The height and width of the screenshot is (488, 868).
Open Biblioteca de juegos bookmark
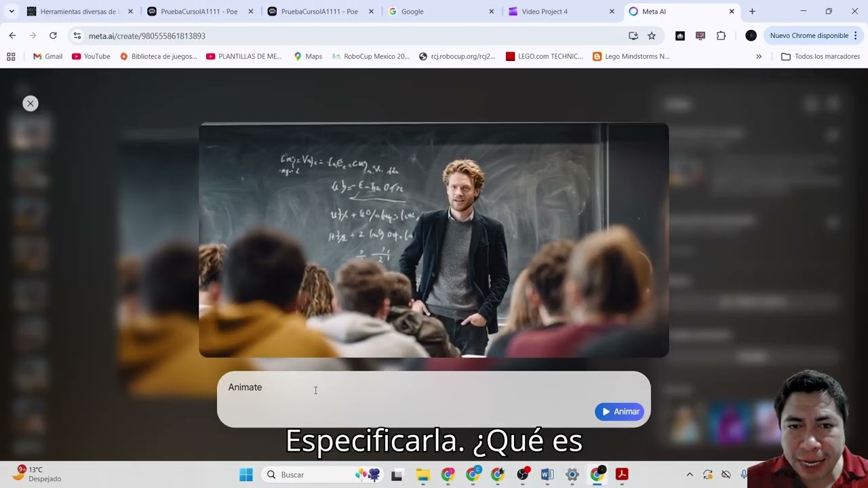pos(158,56)
